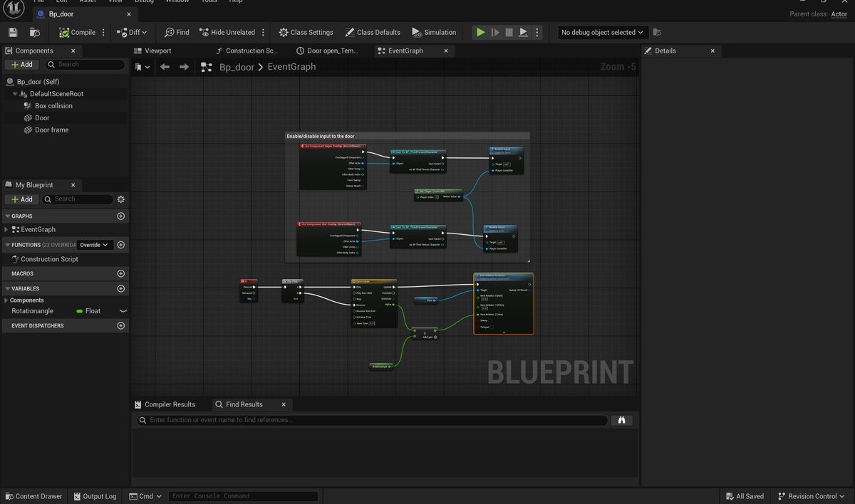The height and width of the screenshot is (504, 855).
Task: Click the All Saved status button
Action: point(745,495)
